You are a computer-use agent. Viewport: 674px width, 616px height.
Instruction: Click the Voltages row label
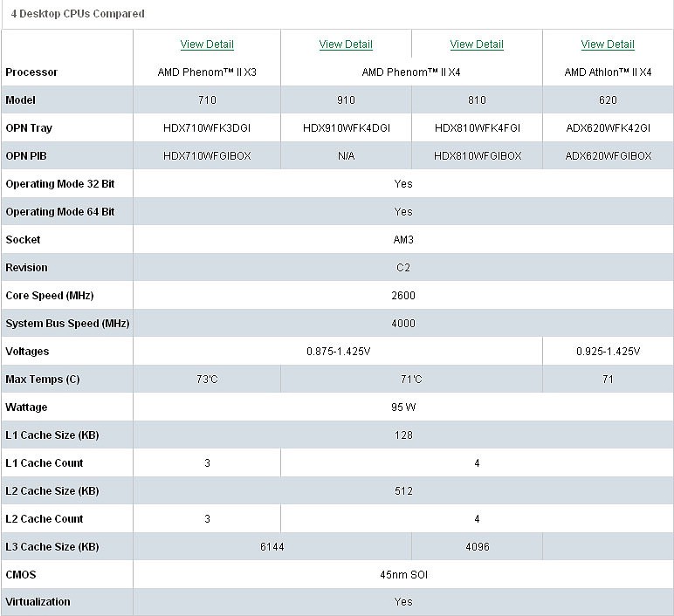click(x=27, y=352)
